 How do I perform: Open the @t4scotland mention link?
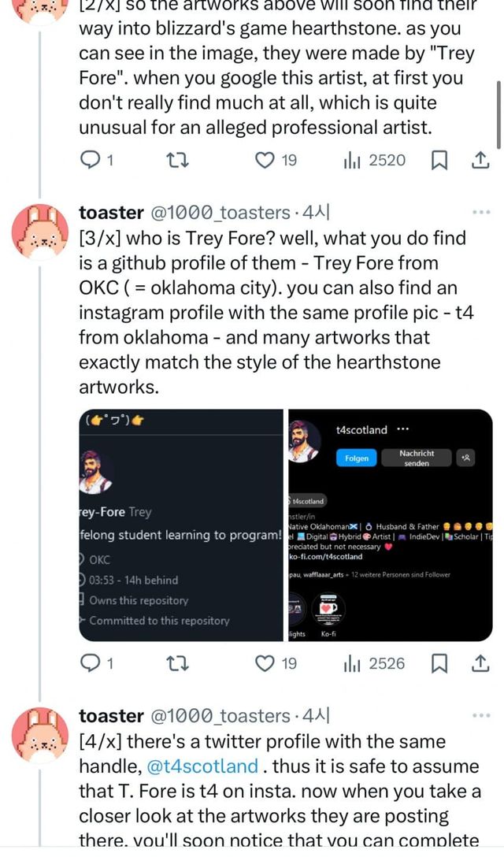(x=202, y=766)
